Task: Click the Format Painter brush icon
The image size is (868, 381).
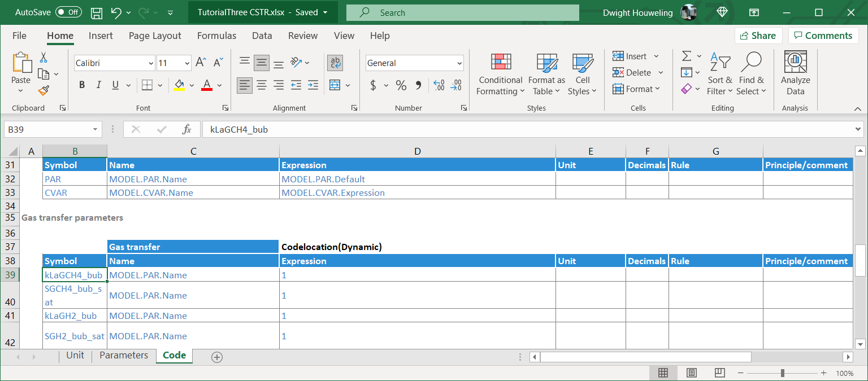Action: [x=44, y=90]
